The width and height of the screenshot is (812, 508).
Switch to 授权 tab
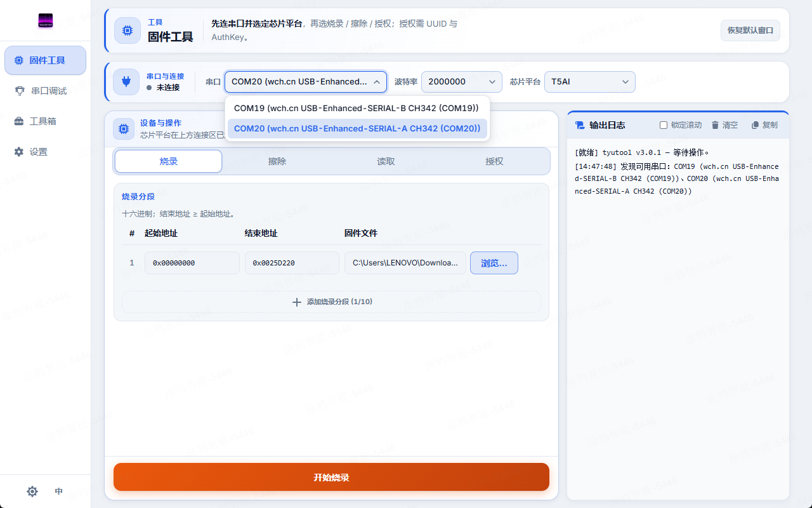click(x=494, y=161)
